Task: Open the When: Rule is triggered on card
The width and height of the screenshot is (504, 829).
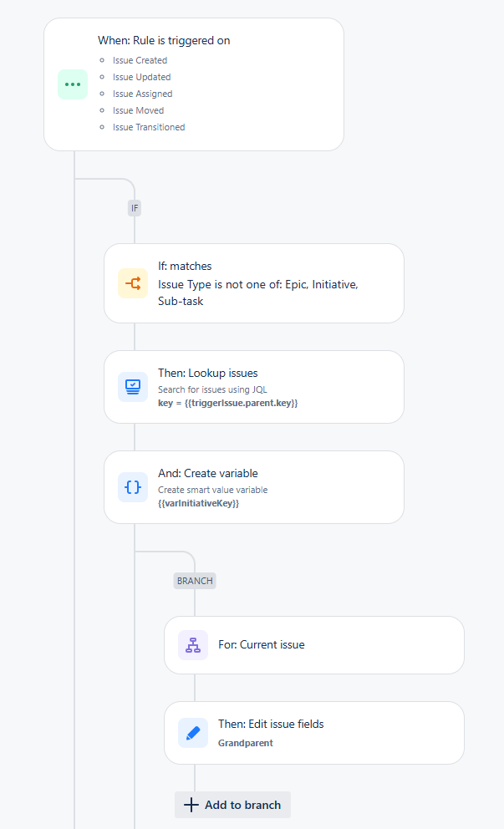Action: pyautogui.click(x=192, y=84)
